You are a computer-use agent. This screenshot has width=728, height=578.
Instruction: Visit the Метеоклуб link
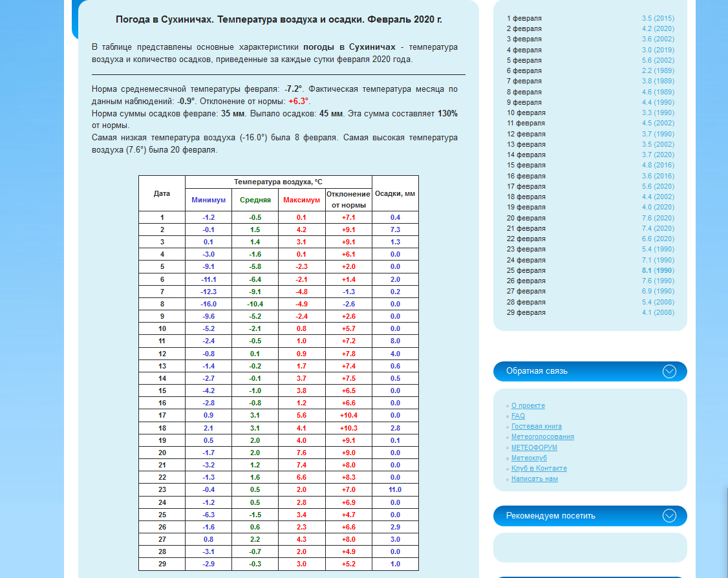529,458
